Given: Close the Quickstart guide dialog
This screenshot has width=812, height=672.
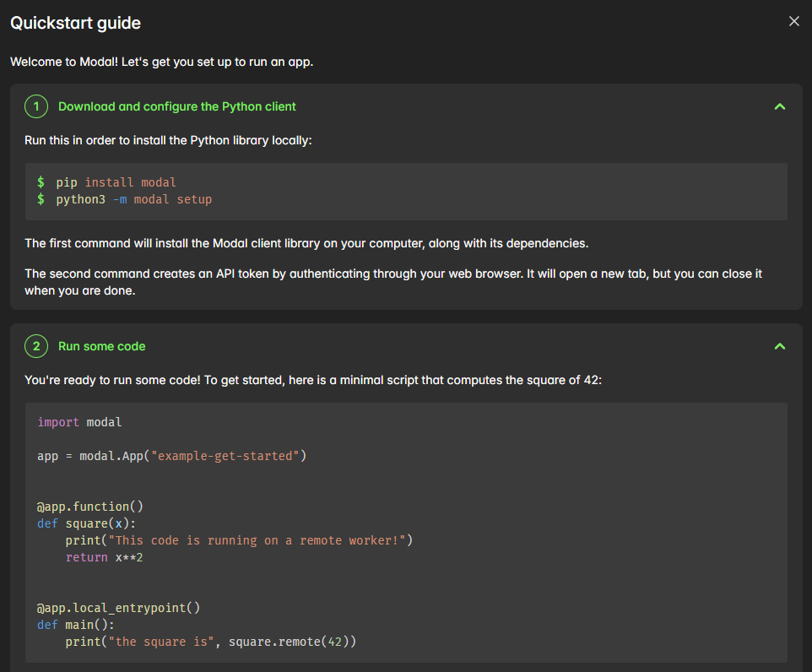Looking at the screenshot, I should pos(793,21).
